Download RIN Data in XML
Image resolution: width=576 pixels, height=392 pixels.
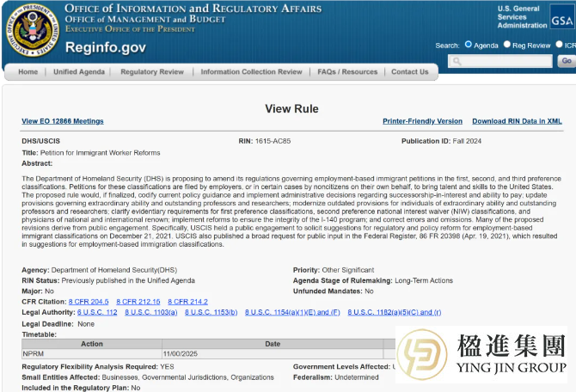[517, 121]
